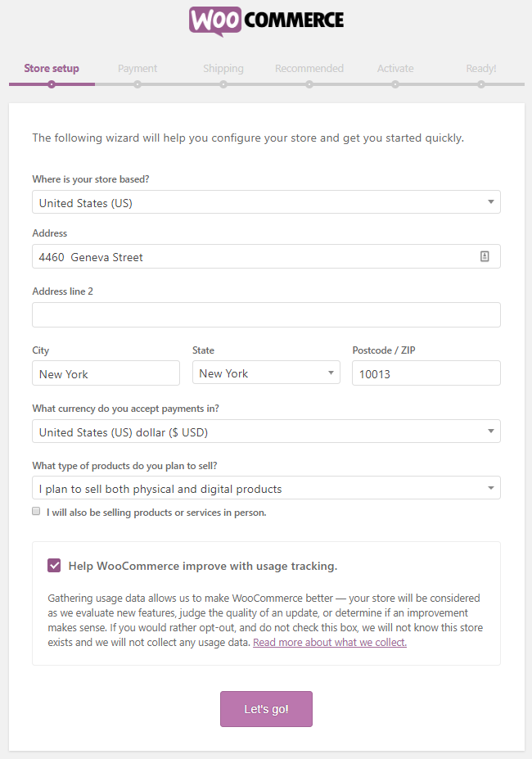Click the WooCommerce logo

(x=266, y=21)
